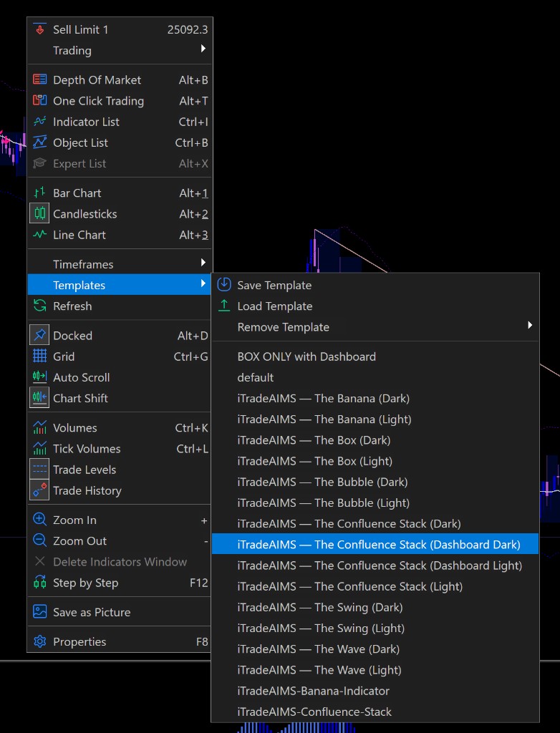Click the Zoom Out magnifier icon
560x733 pixels.
[x=40, y=540]
